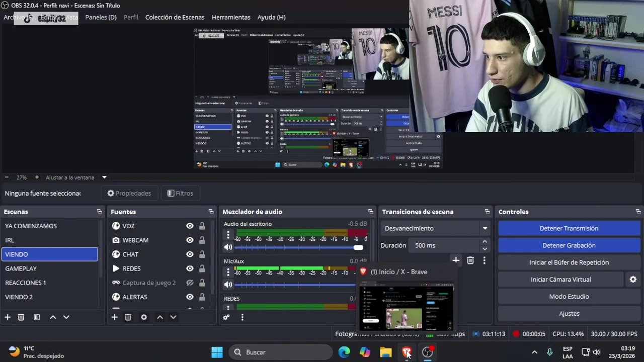Start Iniciar el Búfer de Repetición
Screen dimensions: 644x362
(x=569, y=262)
